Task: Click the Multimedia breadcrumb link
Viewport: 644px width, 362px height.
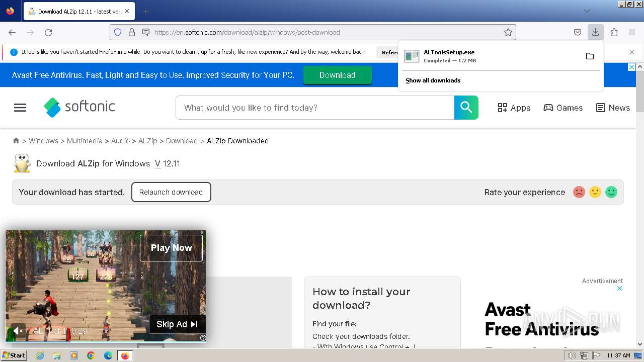Action: pos(85,141)
